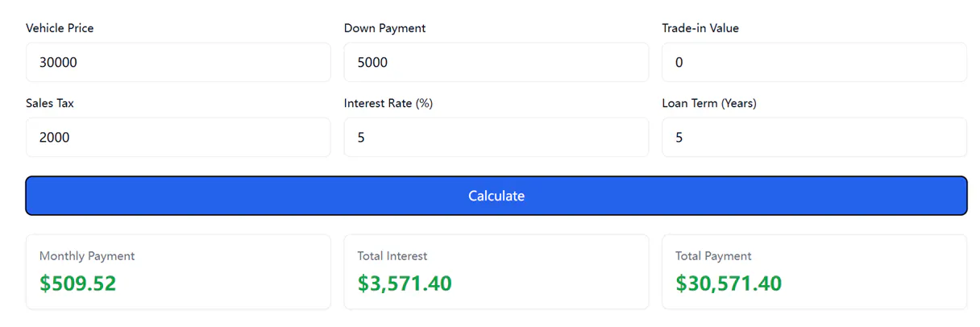Viewport: 980px width, 327px height.
Task: Click the $509.52 monthly payment amount
Action: coord(77,284)
